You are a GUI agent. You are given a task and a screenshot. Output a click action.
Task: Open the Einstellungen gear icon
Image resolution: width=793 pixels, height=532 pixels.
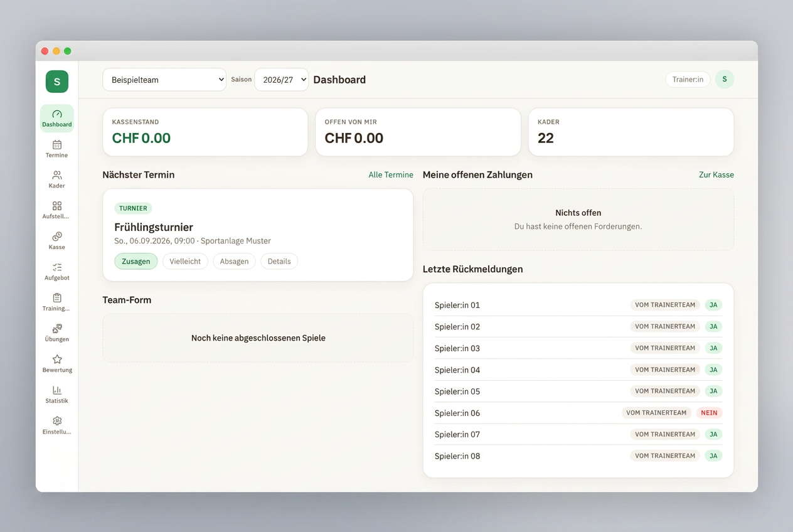(x=57, y=422)
